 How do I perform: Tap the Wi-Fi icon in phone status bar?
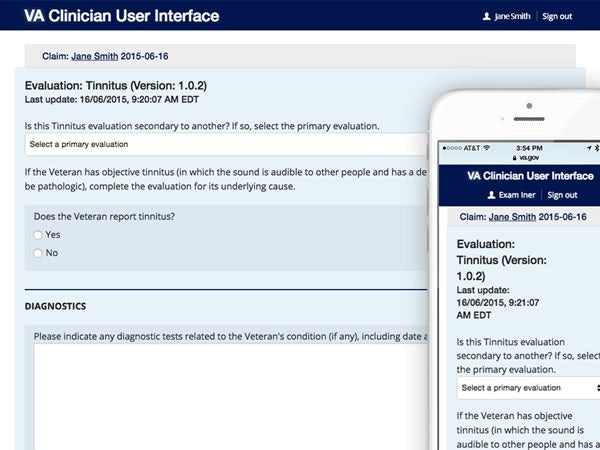(487, 148)
